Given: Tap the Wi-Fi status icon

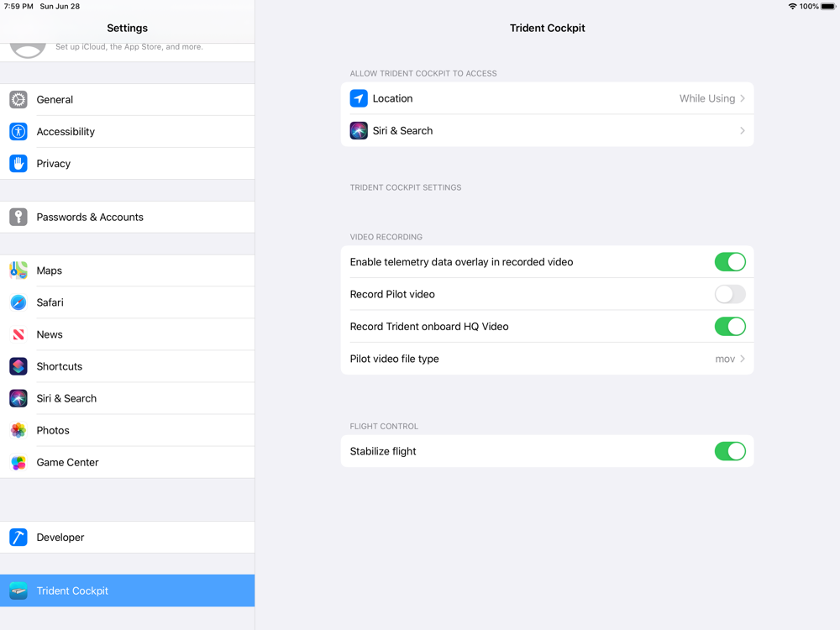Looking at the screenshot, I should click(x=792, y=7).
